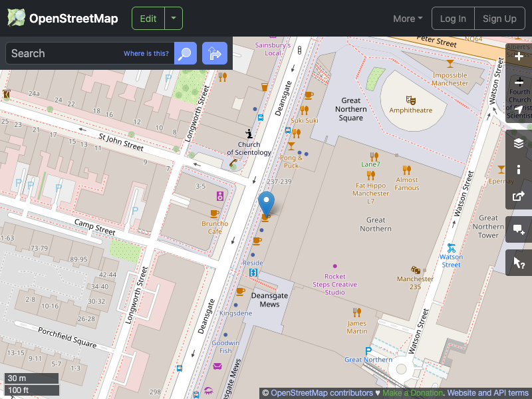Open the Layers panel icon

[x=519, y=142]
